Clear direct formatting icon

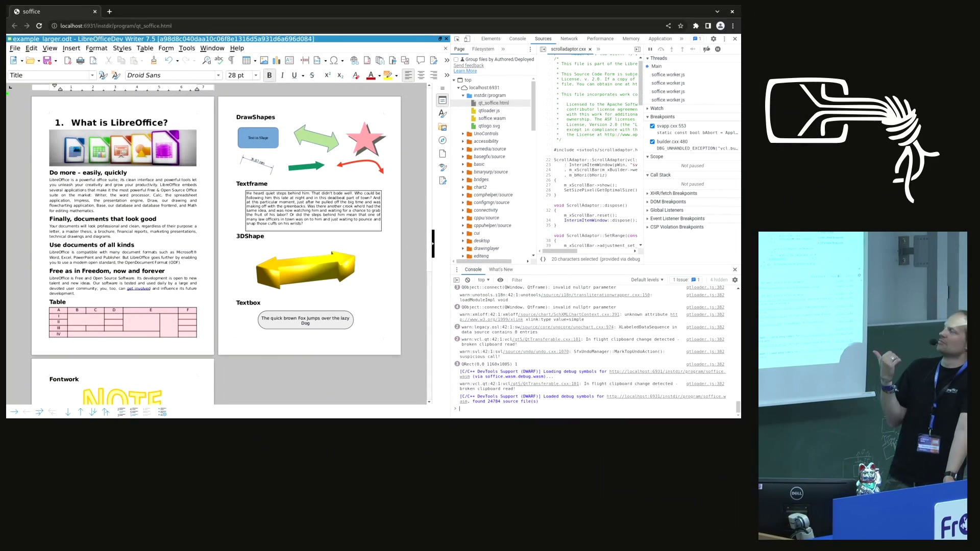356,76
